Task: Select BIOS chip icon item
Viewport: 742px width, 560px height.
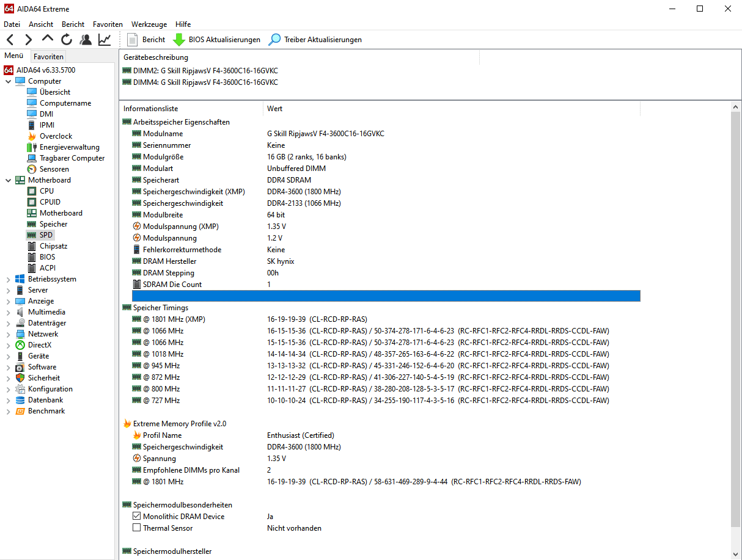Action: [x=47, y=257]
